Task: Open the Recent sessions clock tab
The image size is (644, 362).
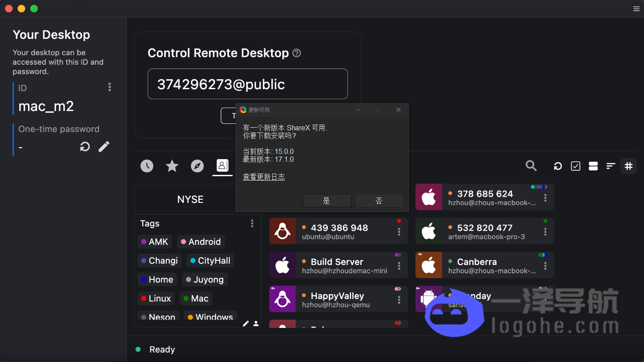Action: (x=147, y=166)
